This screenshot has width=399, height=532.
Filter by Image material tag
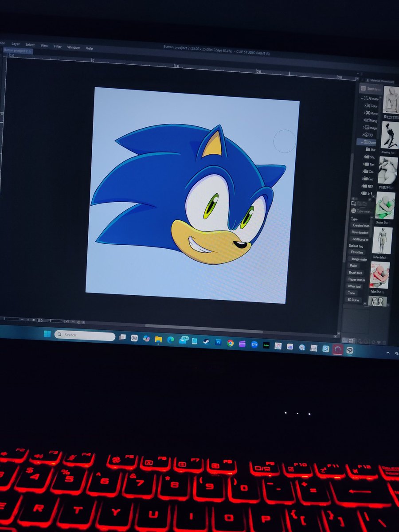pyautogui.click(x=358, y=259)
